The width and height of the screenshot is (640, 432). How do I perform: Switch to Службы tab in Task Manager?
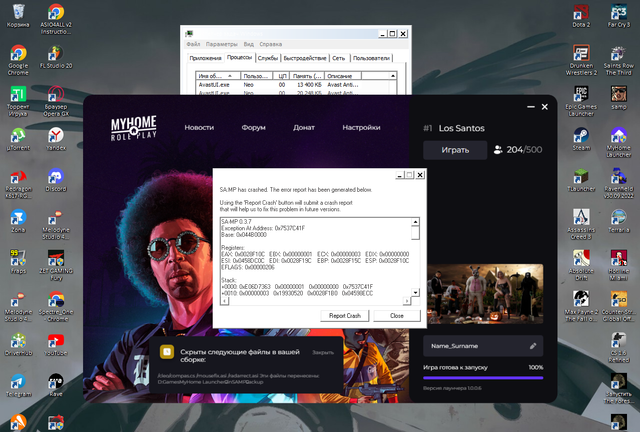click(x=268, y=58)
